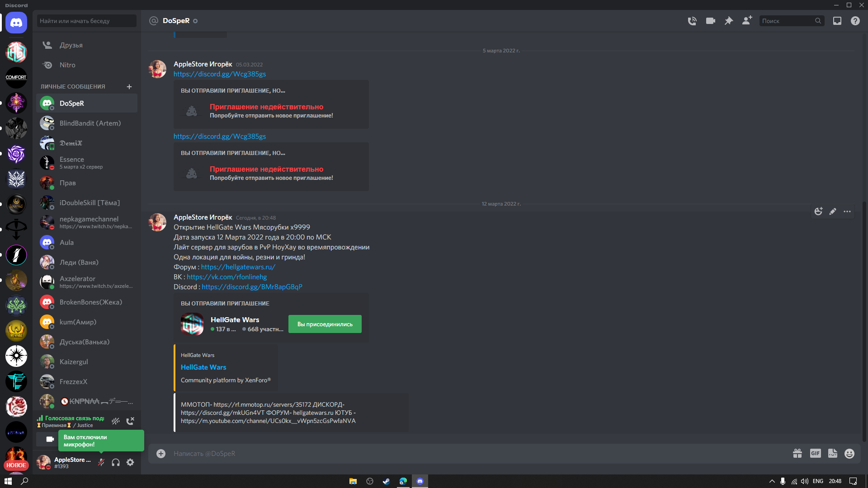Open Nitro gift picker
Screen dimensions: 868x488
[x=797, y=453]
